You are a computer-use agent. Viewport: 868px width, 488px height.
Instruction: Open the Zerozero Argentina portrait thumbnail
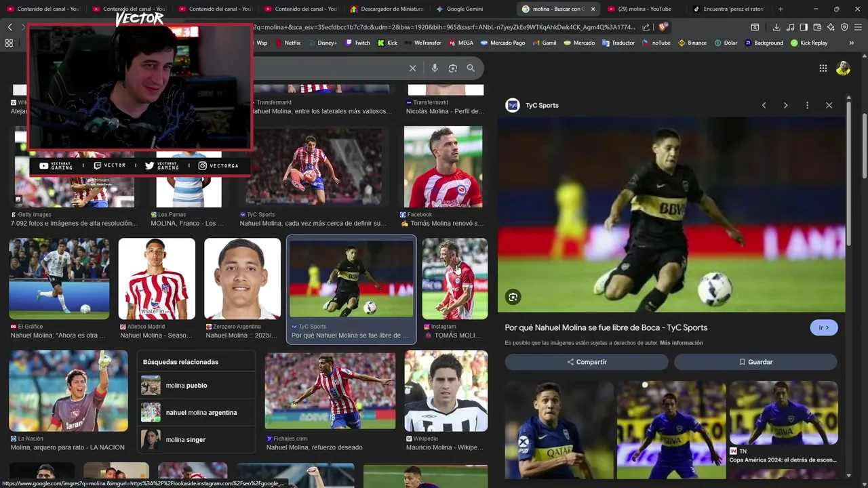pos(242,279)
